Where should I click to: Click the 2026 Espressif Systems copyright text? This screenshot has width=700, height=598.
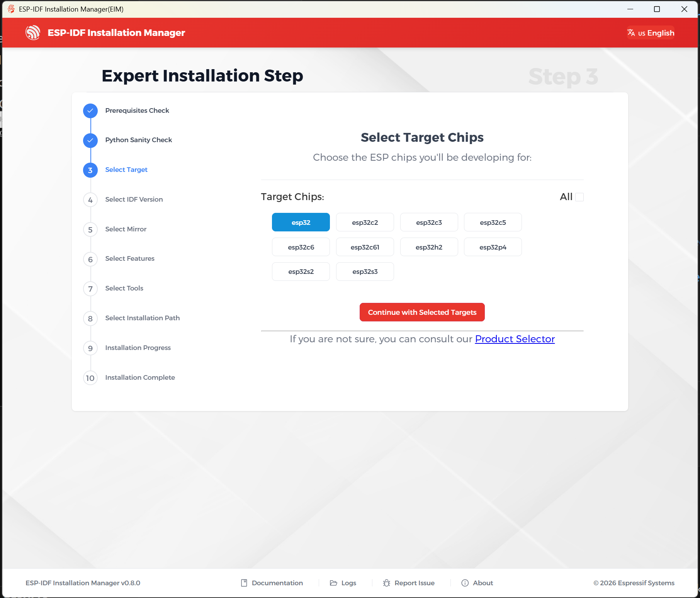tap(634, 583)
